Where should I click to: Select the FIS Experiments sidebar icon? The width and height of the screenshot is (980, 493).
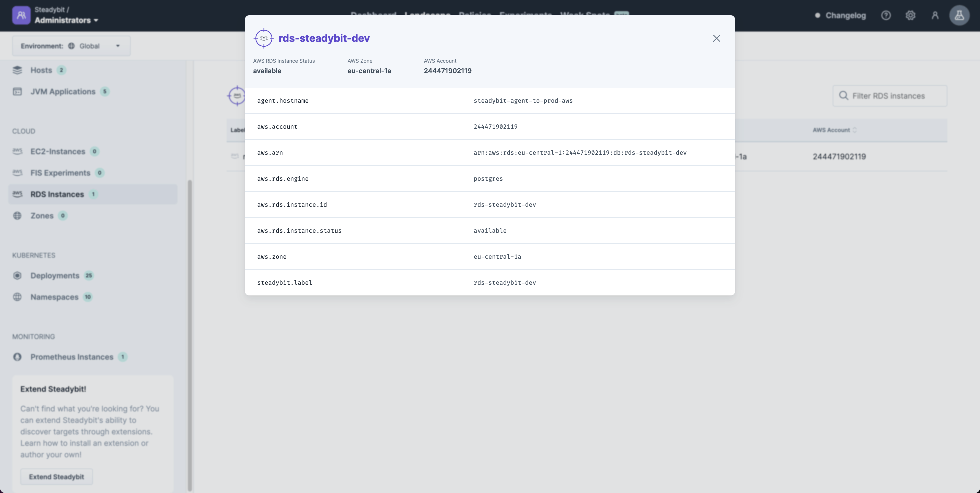pyautogui.click(x=18, y=173)
